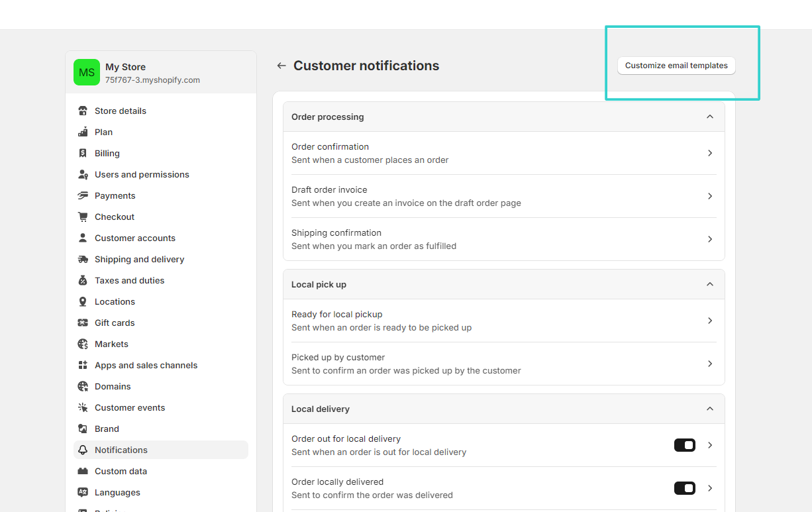This screenshot has width=812, height=512.
Task: Click the Languages sidebar icon
Action: (x=82, y=492)
